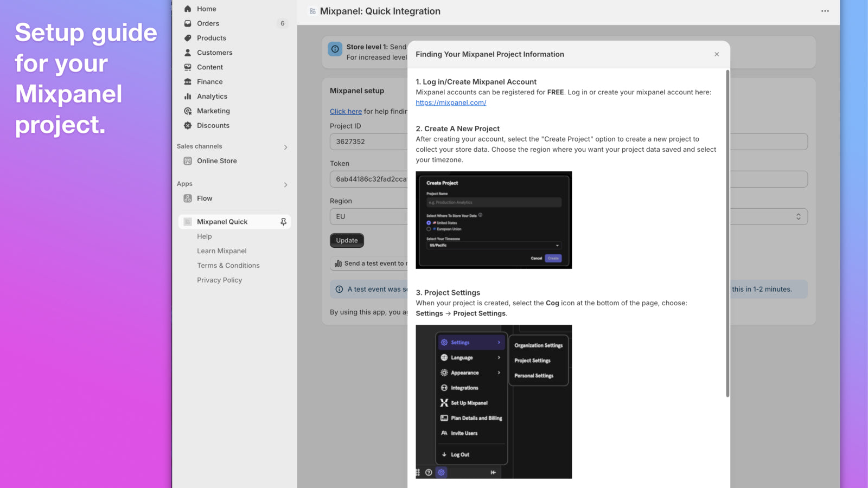Open Finance using its icon
This screenshot has width=868, height=488.
[187, 81]
